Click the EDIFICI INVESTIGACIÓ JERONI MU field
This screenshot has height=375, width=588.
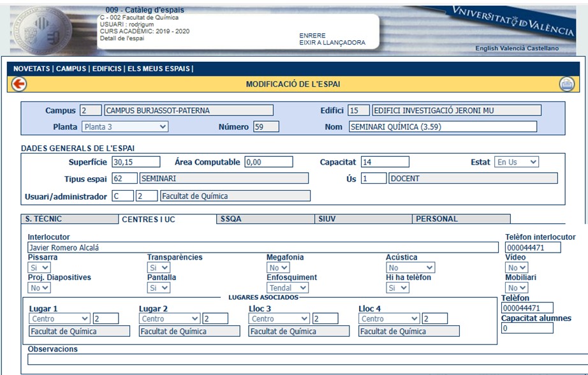[457, 110]
